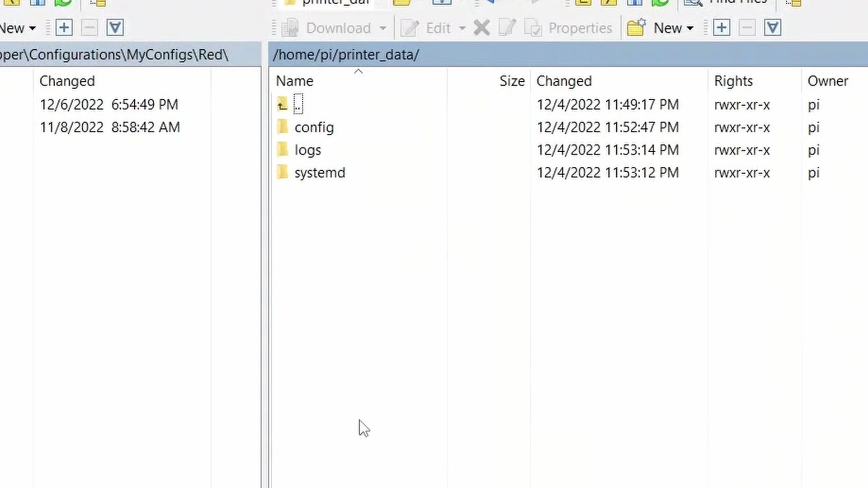Click the Unselect Files minus icon in the right panel

(x=747, y=28)
